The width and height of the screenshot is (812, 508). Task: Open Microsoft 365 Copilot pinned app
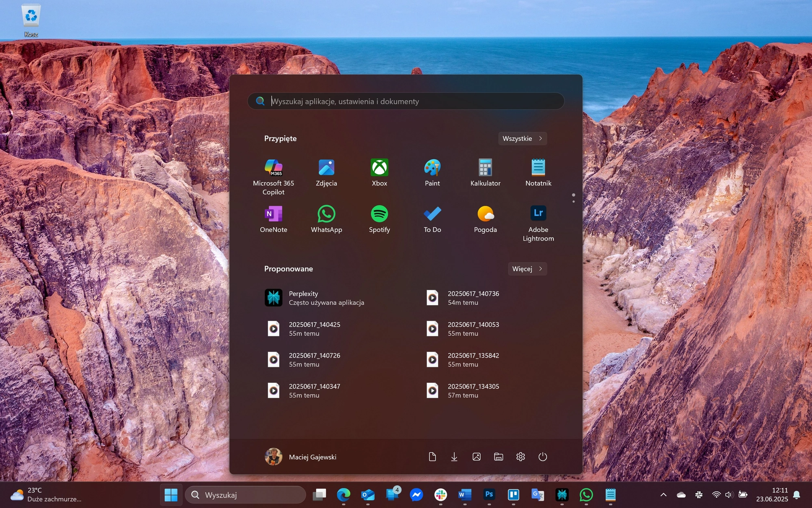[273, 176]
